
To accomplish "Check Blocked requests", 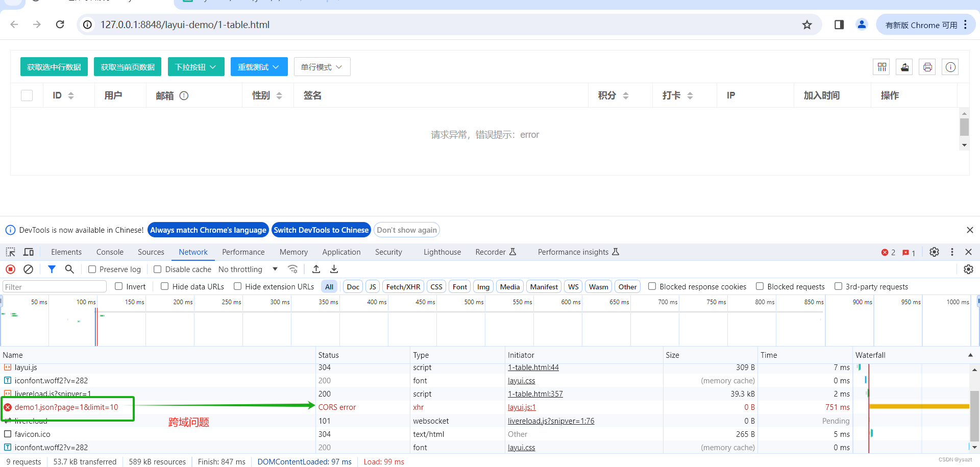I will (759, 286).
